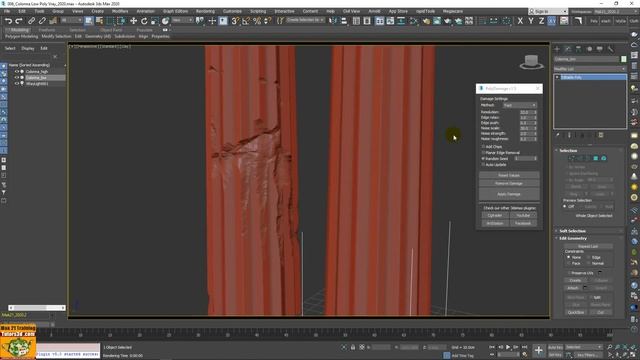Screen dimensions: 640x360
Task: Toggle visibility of Colonna_low in explorer
Action: click(x=17, y=78)
